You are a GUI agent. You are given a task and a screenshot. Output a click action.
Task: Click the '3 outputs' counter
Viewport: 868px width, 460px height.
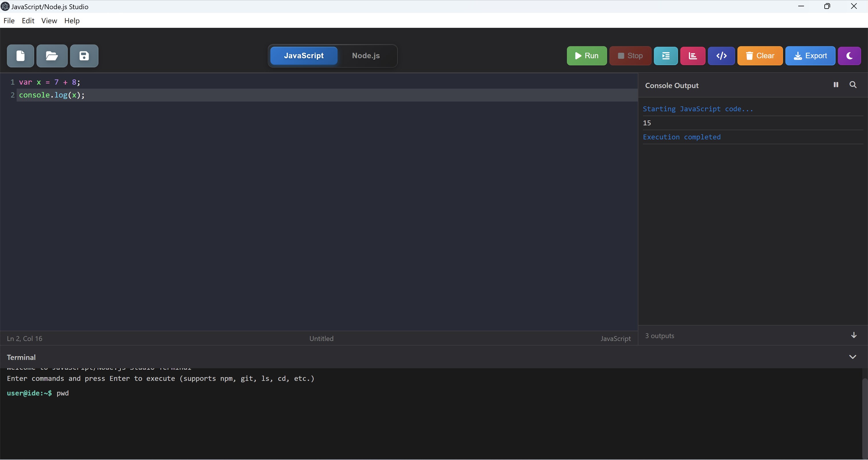point(659,336)
